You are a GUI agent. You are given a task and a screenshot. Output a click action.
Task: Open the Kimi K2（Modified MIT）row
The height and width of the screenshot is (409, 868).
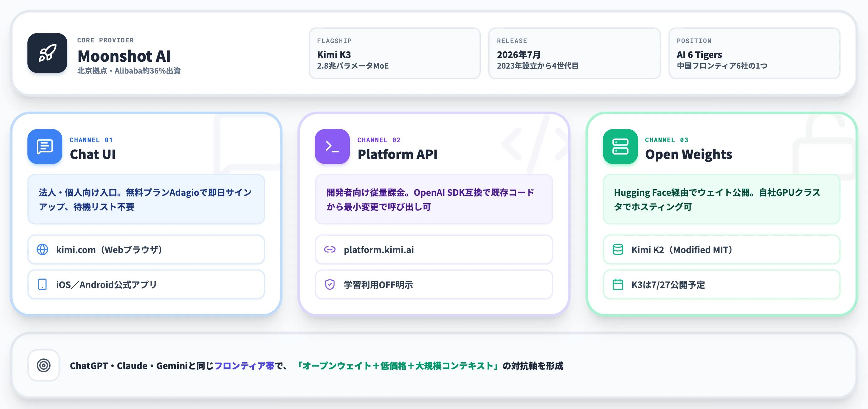[x=721, y=250]
